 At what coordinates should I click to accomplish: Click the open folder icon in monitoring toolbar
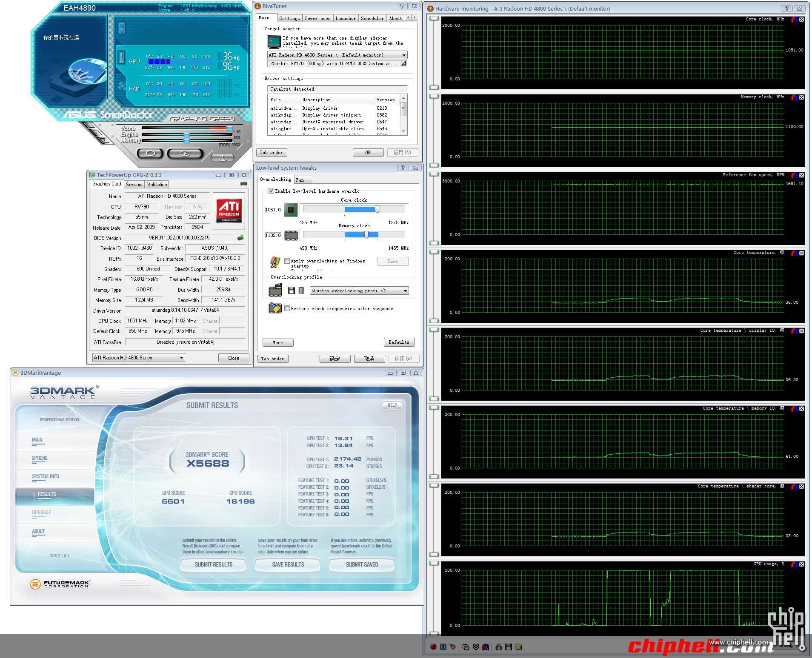point(518,647)
